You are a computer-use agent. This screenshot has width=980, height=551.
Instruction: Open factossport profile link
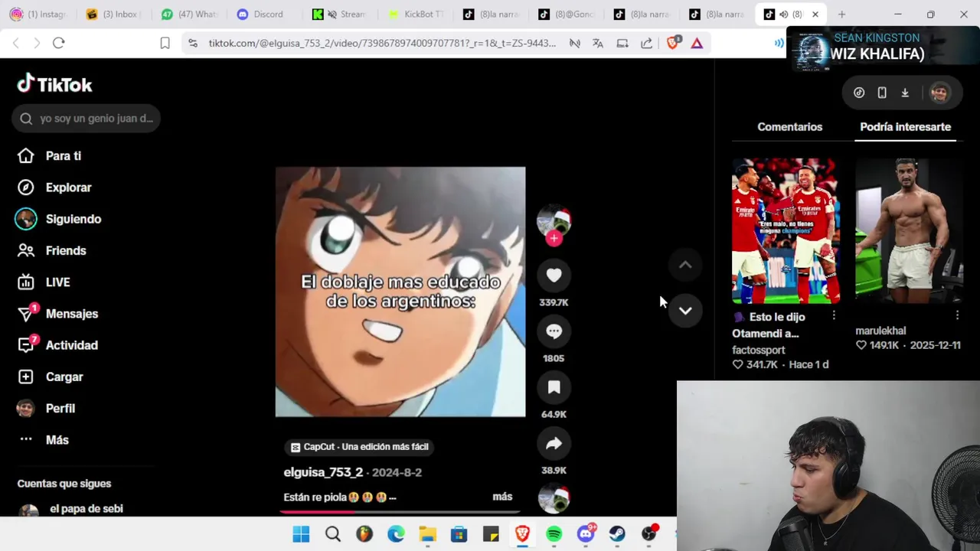click(x=759, y=350)
